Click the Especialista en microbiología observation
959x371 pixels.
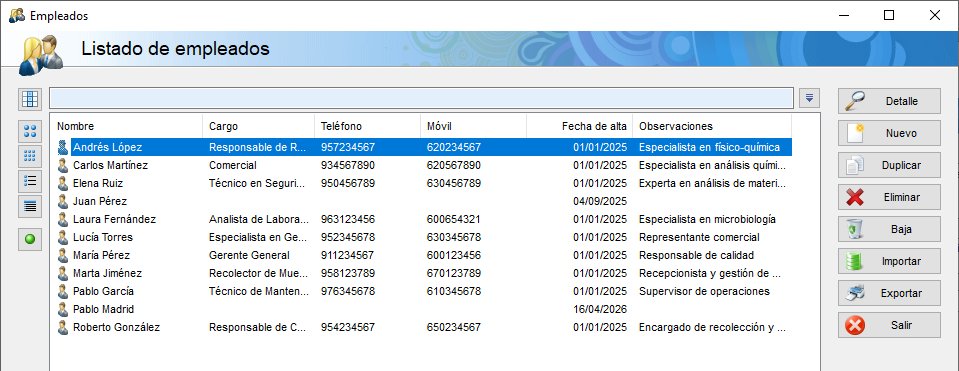[708, 219]
